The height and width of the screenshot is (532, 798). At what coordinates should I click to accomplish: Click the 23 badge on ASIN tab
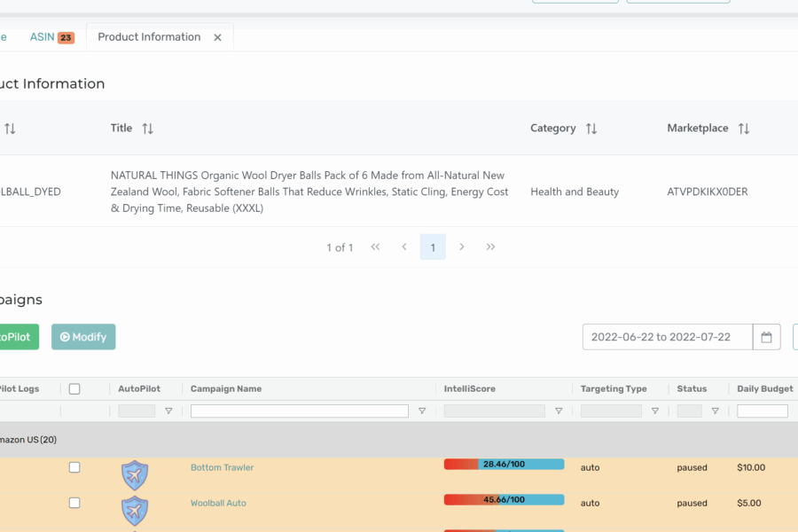click(x=66, y=37)
